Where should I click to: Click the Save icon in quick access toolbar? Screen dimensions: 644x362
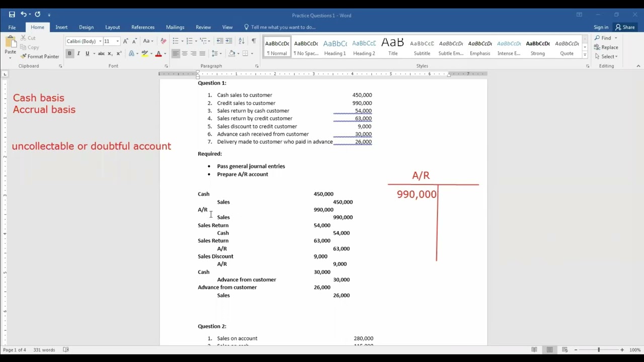coord(12,15)
